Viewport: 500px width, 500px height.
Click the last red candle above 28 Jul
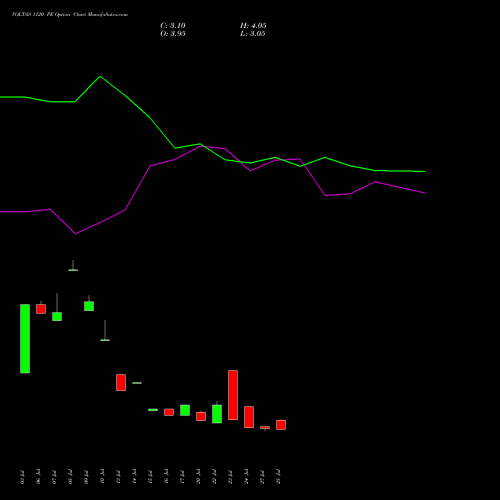[281, 425]
